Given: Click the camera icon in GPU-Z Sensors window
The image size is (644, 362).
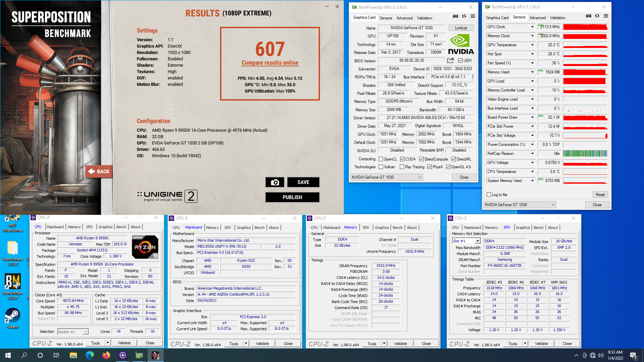Looking at the screenshot, I should coord(588,16).
